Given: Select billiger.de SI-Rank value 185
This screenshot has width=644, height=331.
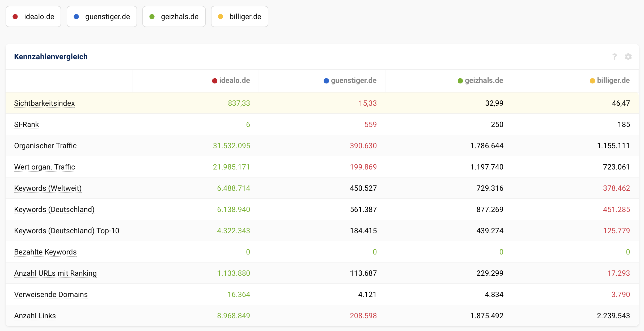Looking at the screenshot, I should (624, 124).
